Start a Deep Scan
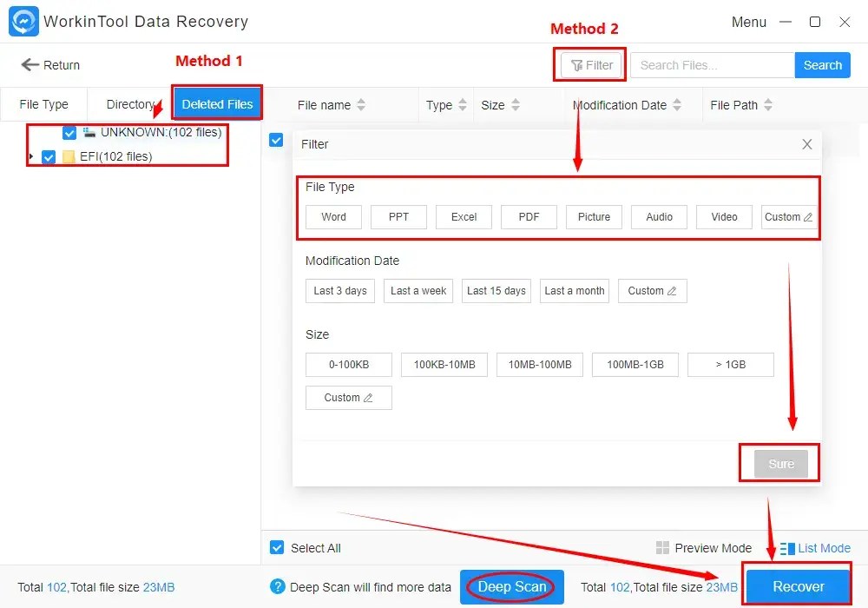 pos(511,586)
